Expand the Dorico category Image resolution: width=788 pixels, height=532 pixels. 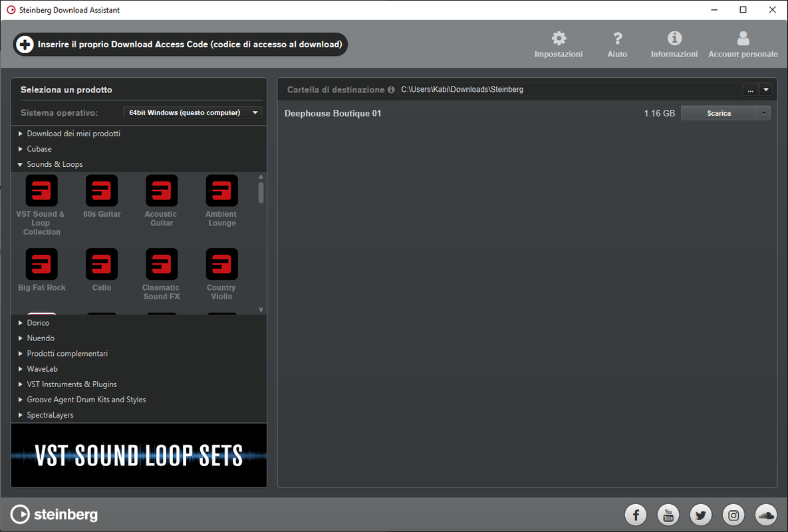click(20, 323)
